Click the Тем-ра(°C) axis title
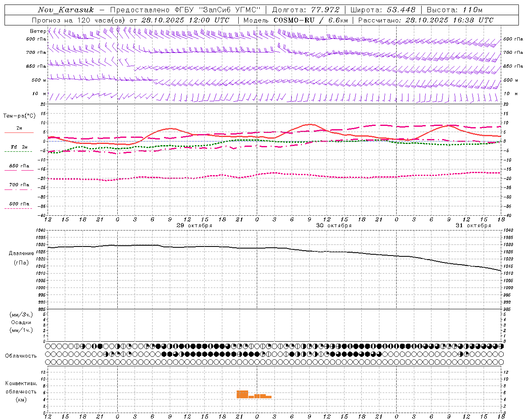The image size is (525, 420). click(19, 116)
